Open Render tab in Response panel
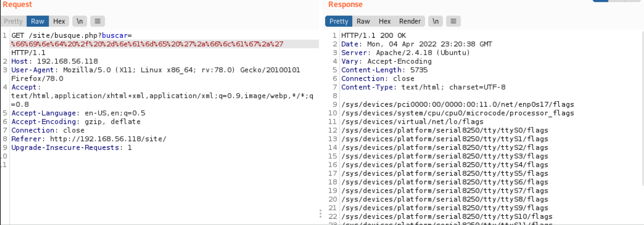Viewport: 644px width, 225px height. pos(410,21)
